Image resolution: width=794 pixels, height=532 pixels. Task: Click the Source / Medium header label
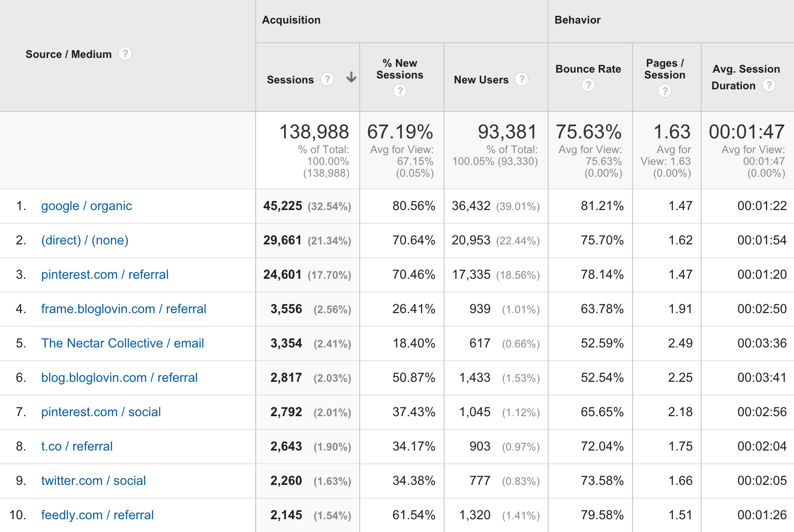coord(69,54)
